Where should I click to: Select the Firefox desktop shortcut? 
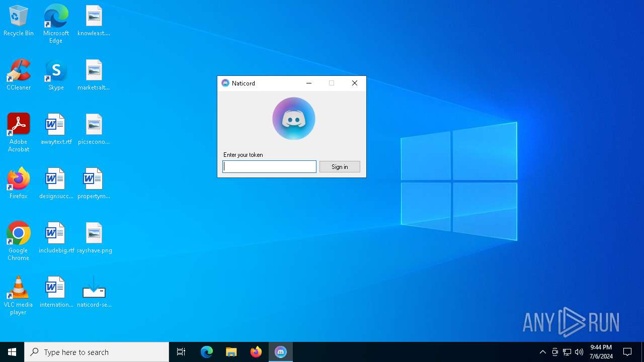[19, 184]
